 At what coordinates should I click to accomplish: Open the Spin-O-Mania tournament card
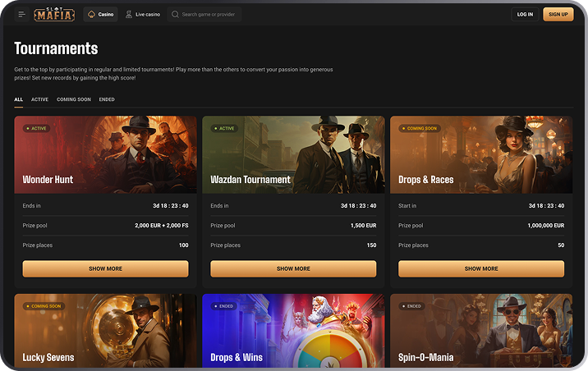[481, 332]
